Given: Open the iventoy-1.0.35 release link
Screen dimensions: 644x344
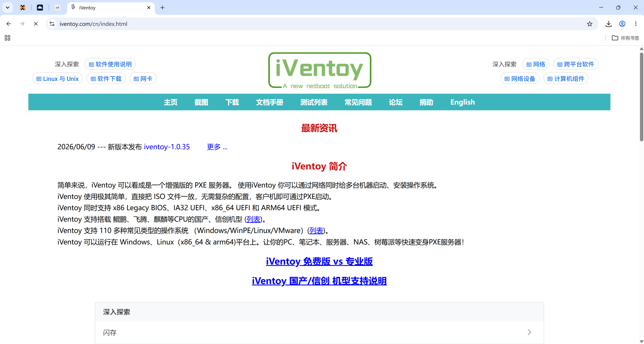Looking at the screenshot, I should [167, 147].
